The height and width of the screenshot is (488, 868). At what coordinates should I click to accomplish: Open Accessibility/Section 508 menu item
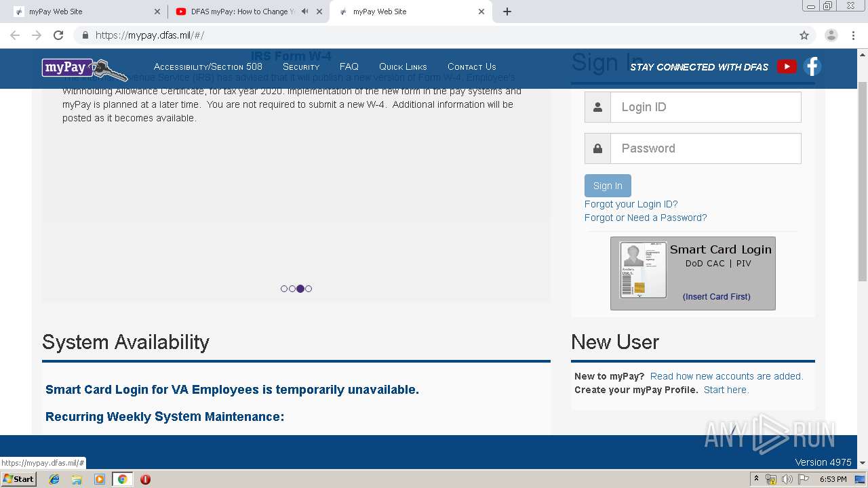[208, 66]
